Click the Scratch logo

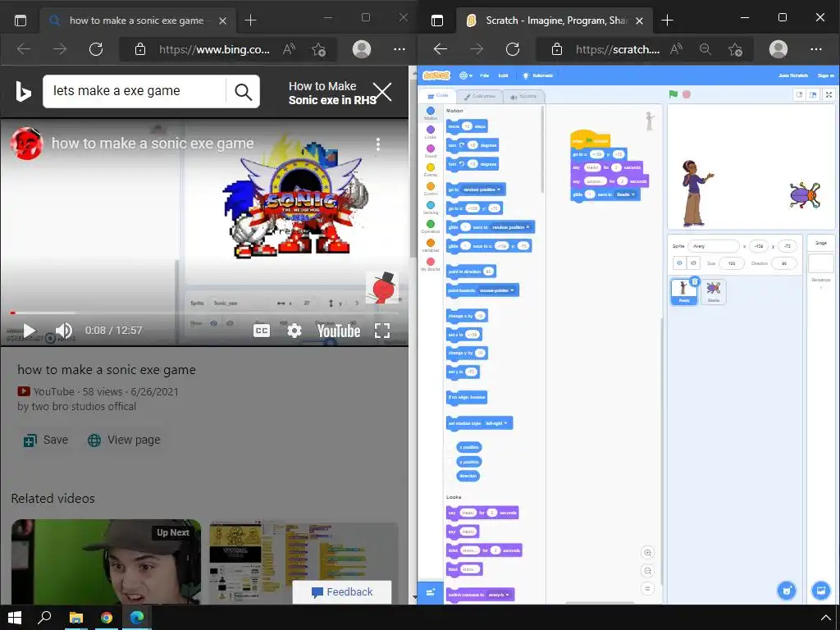[x=436, y=75]
